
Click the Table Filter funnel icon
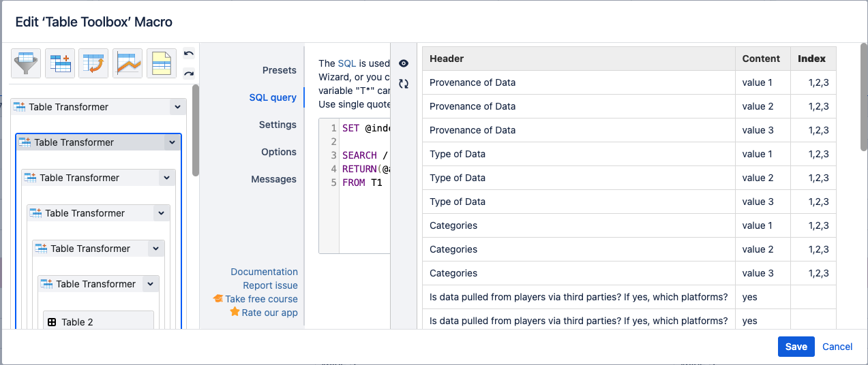(x=26, y=63)
